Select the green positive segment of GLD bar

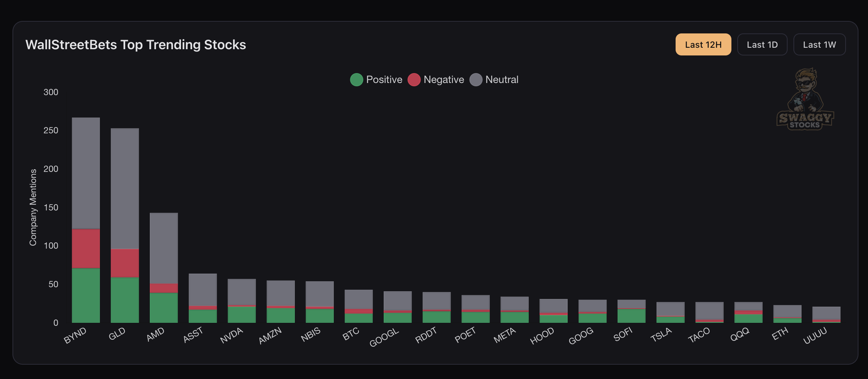[x=125, y=300]
